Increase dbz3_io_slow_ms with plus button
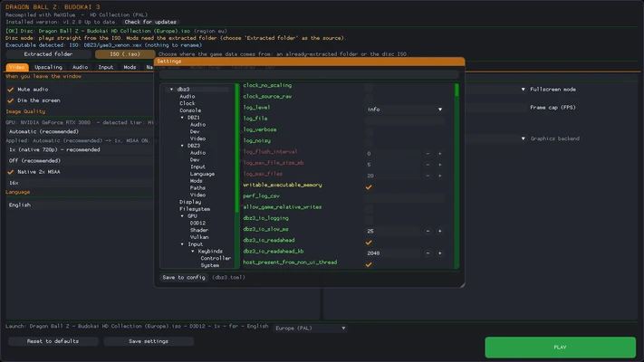The width and height of the screenshot is (644, 362). pyautogui.click(x=439, y=232)
